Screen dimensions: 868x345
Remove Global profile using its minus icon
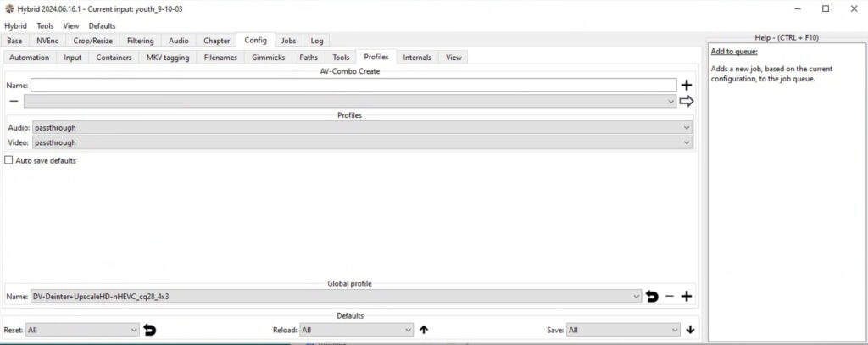point(670,297)
